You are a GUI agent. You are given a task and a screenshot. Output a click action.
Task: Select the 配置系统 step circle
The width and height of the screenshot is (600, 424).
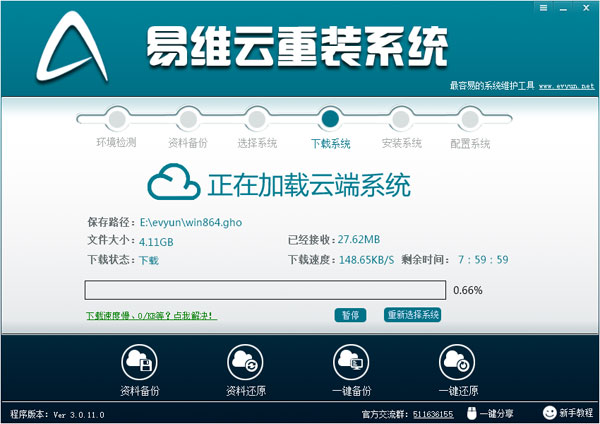pyautogui.click(x=470, y=119)
